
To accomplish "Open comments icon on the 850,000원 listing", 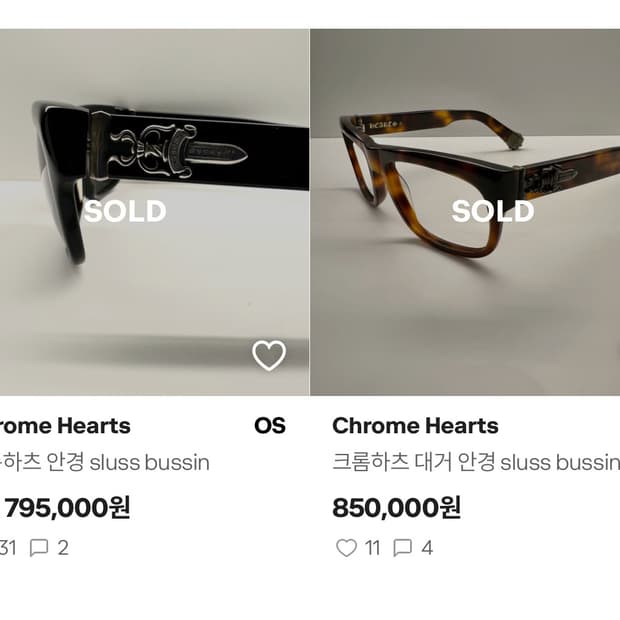I will click(403, 548).
